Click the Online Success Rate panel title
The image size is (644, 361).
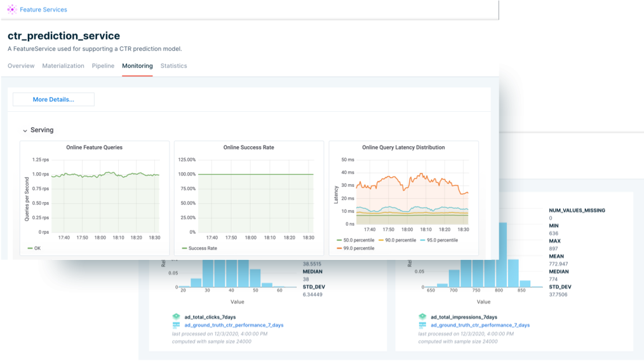248,147
